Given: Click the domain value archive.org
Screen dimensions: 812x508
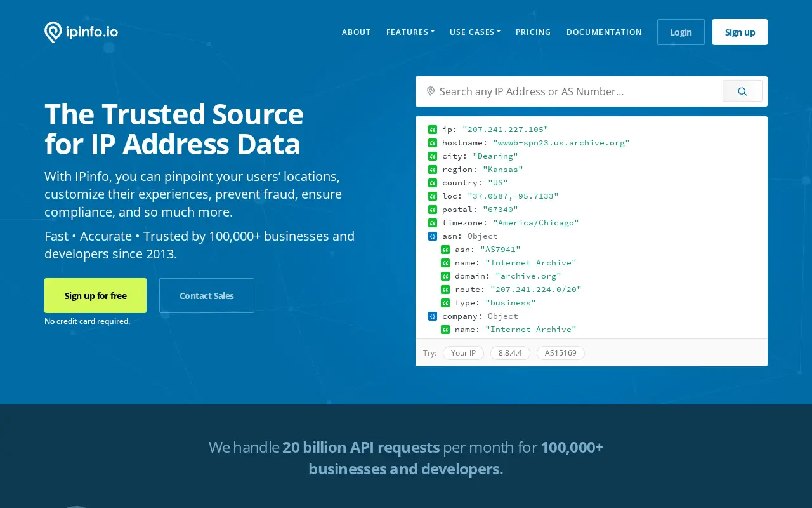Looking at the screenshot, I should tap(528, 276).
